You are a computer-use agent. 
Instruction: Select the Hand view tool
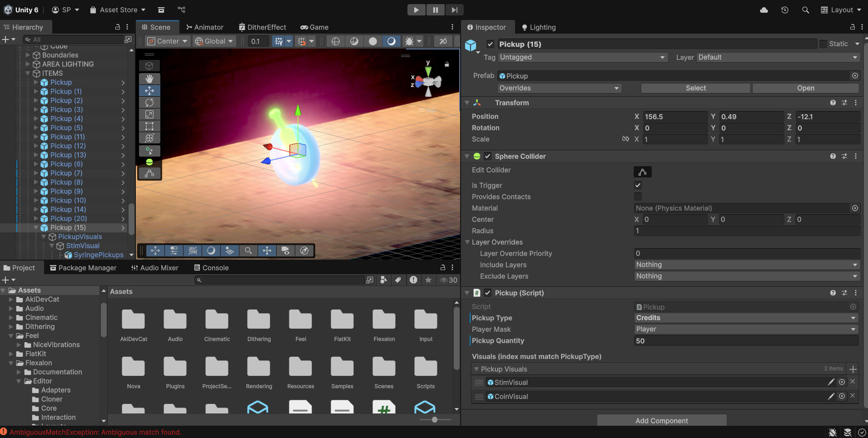tap(149, 79)
